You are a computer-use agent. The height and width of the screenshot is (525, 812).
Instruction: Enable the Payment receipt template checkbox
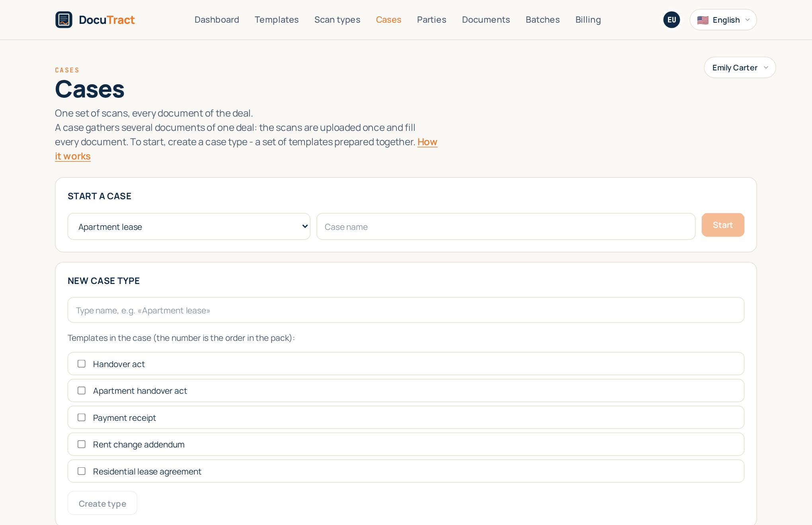pos(82,418)
